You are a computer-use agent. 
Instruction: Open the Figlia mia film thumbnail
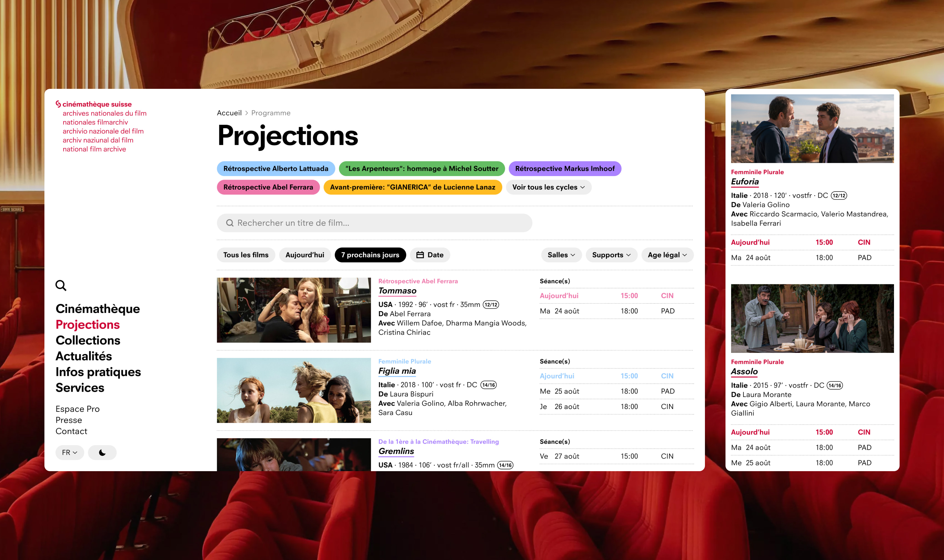pyautogui.click(x=293, y=391)
